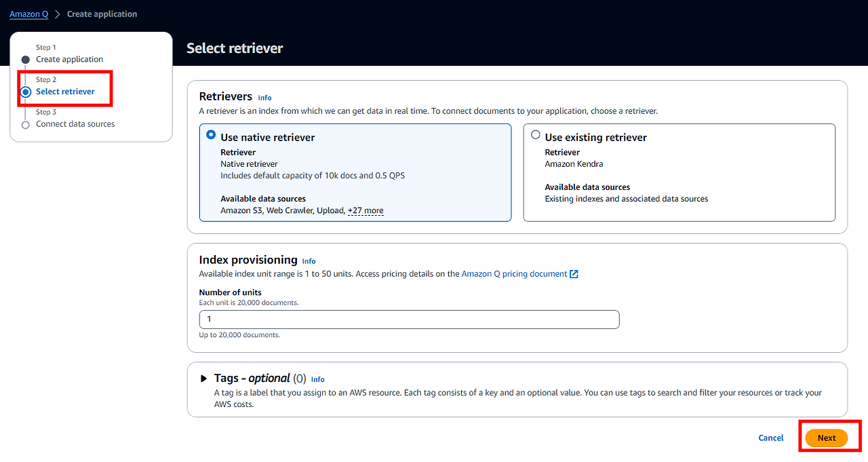Open the Amazon Q breadcrumb link

tap(28, 14)
